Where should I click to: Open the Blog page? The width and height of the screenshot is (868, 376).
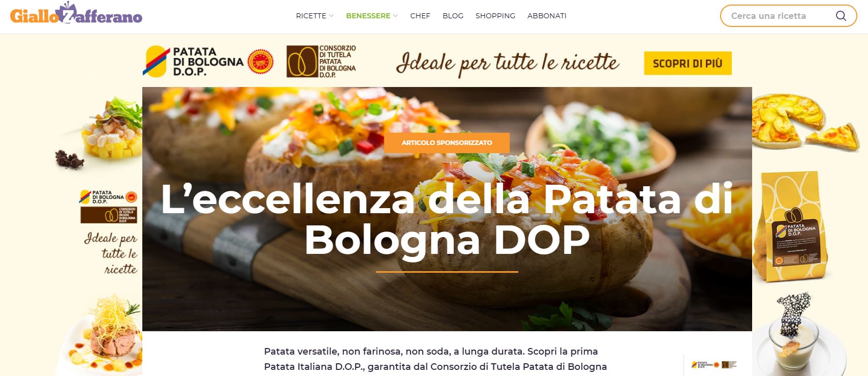click(453, 16)
